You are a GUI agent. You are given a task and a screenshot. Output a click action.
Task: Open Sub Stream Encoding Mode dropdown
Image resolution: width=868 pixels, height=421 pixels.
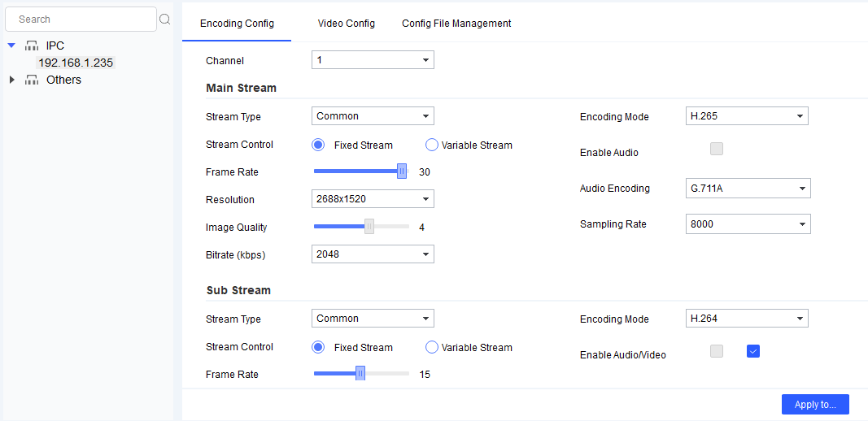coord(747,318)
